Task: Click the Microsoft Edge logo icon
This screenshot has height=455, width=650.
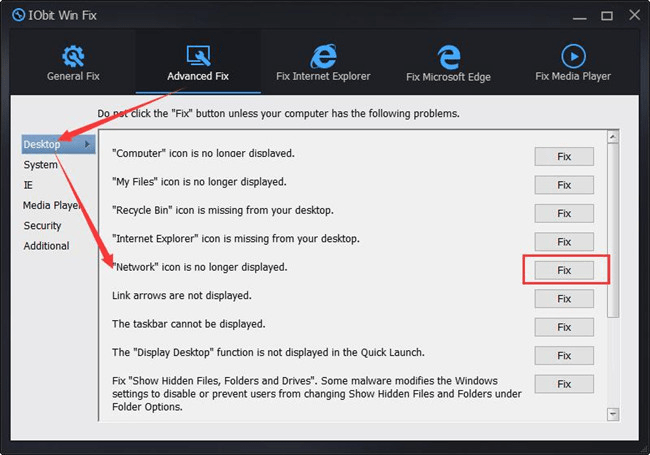Action: 449,57
